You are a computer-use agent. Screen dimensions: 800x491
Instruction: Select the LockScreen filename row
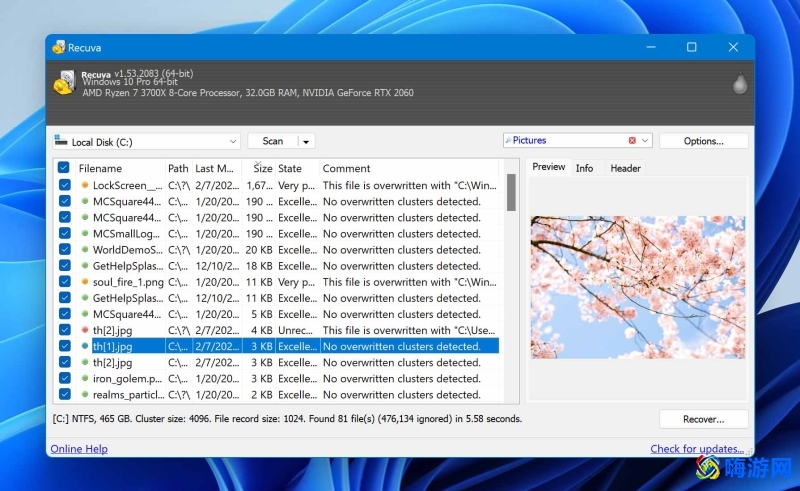(x=278, y=185)
